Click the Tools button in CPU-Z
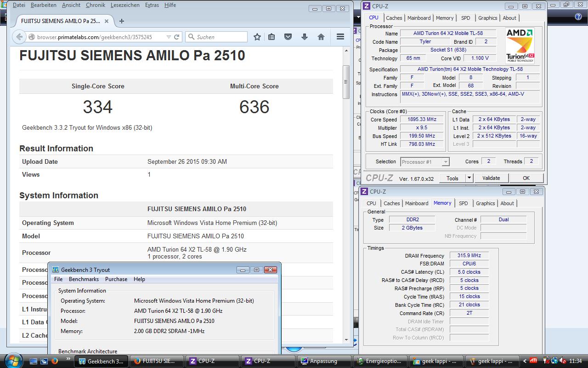The height and width of the screenshot is (368, 588). tap(452, 178)
